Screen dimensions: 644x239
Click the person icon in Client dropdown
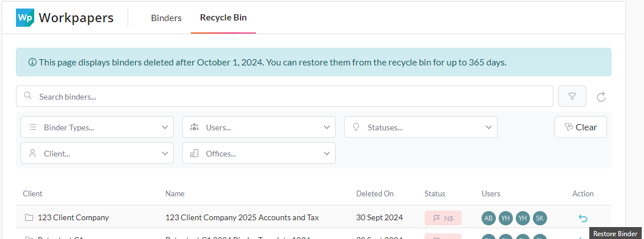point(32,153)
